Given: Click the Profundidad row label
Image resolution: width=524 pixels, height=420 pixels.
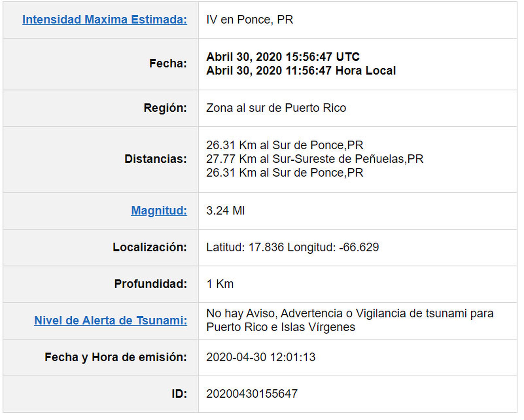Looking at the screenshot, I should coord(150,284).
